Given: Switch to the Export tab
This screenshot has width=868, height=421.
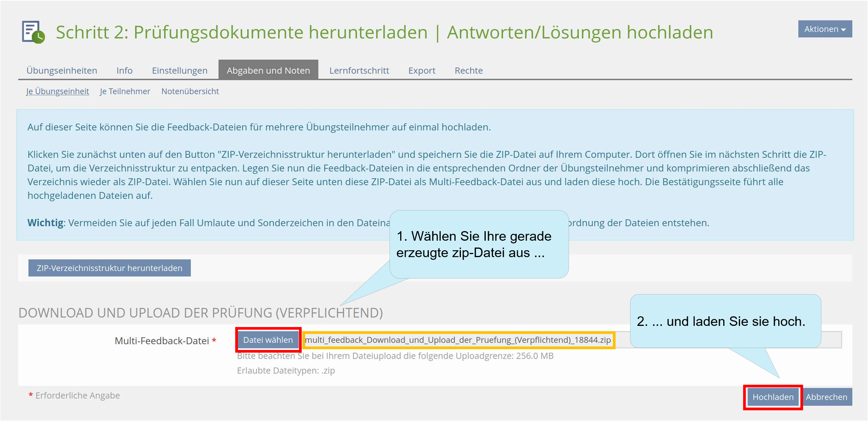Looking at the screenshot, I should 422,70.
